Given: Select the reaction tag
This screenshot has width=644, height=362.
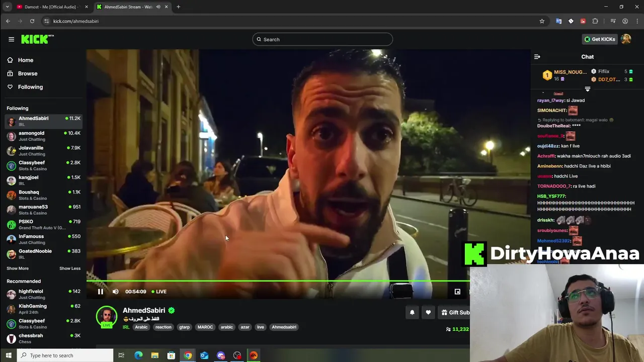Looking at the screenshot, I should (164, 327).
